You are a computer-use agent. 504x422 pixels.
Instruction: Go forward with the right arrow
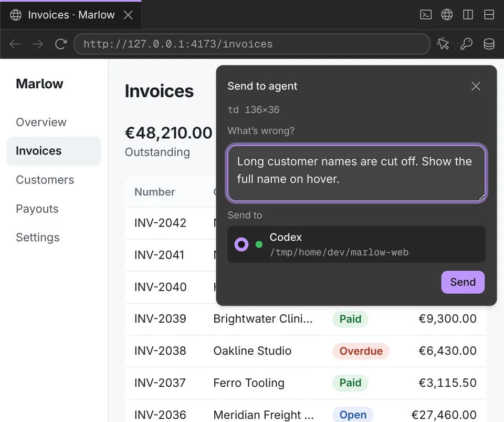[x=38, y=44]
